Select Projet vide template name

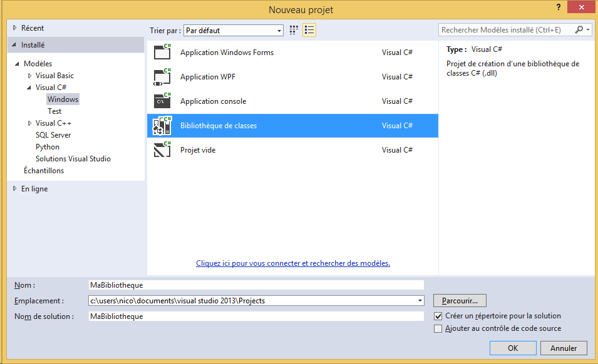198,150
